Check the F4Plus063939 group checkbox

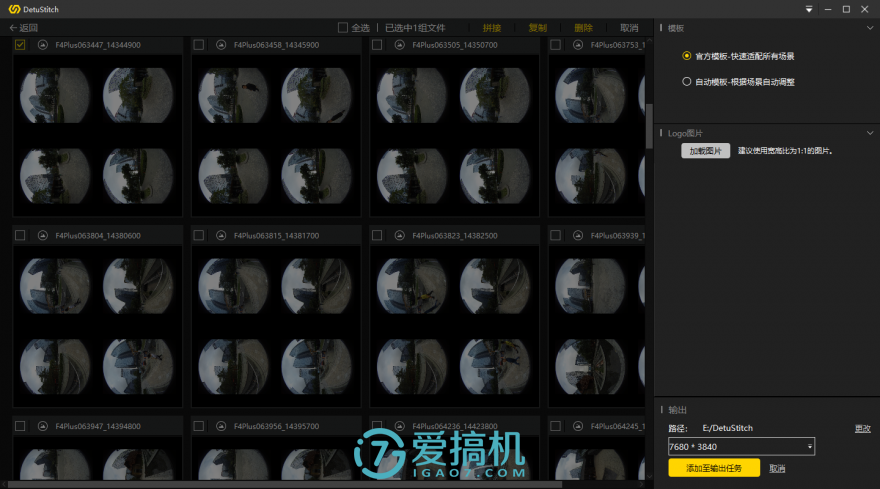coord(556,235)
